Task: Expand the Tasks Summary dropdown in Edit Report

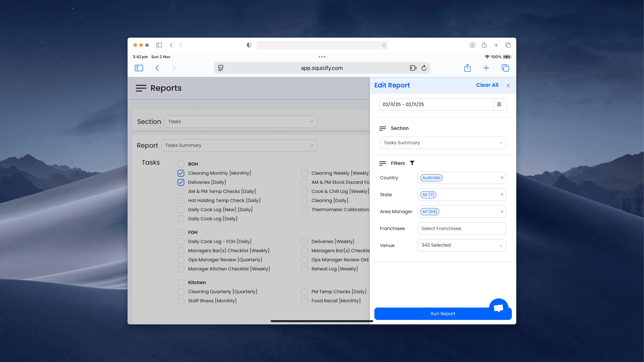Action: (443, 143)
